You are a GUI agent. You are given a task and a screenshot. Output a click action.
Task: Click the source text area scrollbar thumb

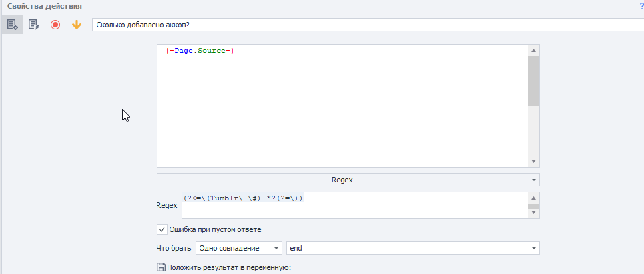pyautogui.click(x=533, y=81)
